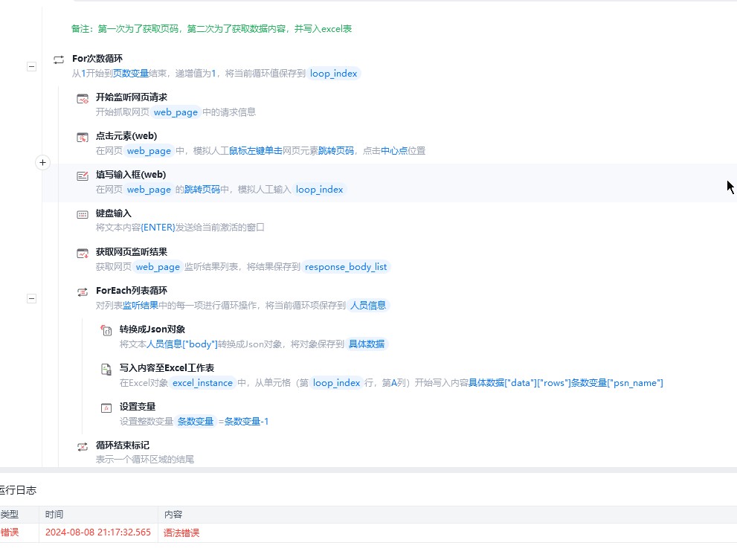Collapse the ForEach列表循环 block
Screen dimensions: 737x560
pos(31,298)
